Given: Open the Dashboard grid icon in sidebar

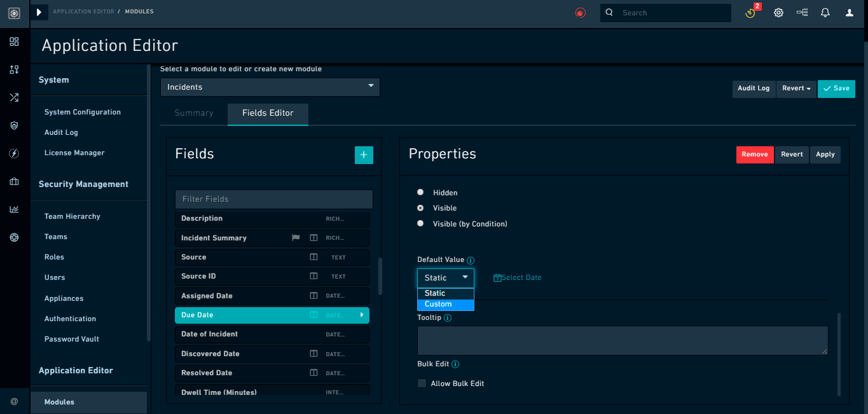Looking at the screenshot, I should click(x=14, y=42).
